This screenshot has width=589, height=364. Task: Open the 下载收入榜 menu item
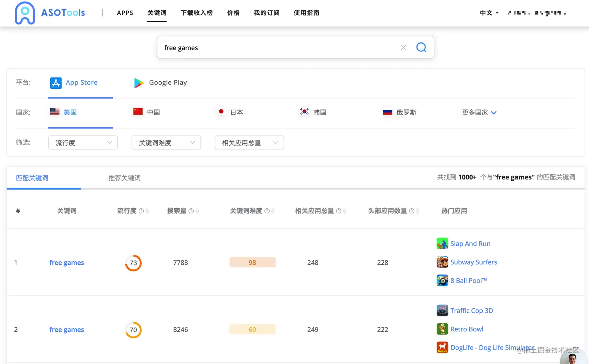tap(197, 13)
